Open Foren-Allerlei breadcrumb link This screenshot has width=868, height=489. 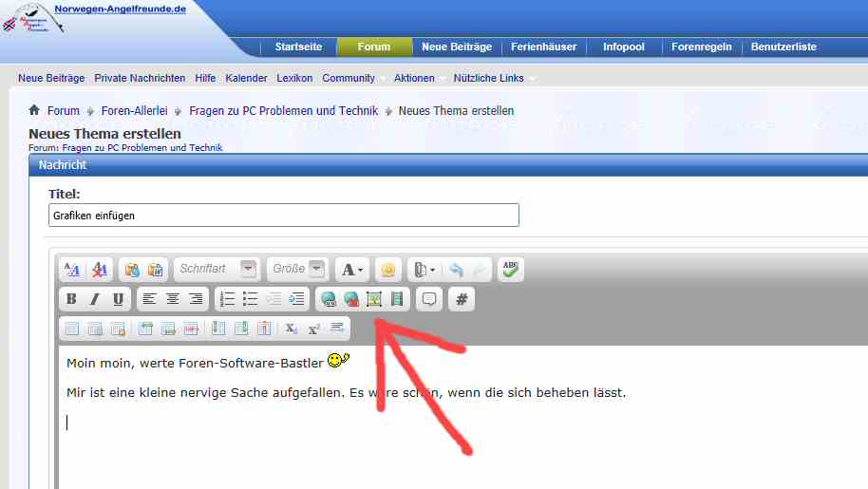click(x=134, y=111)
